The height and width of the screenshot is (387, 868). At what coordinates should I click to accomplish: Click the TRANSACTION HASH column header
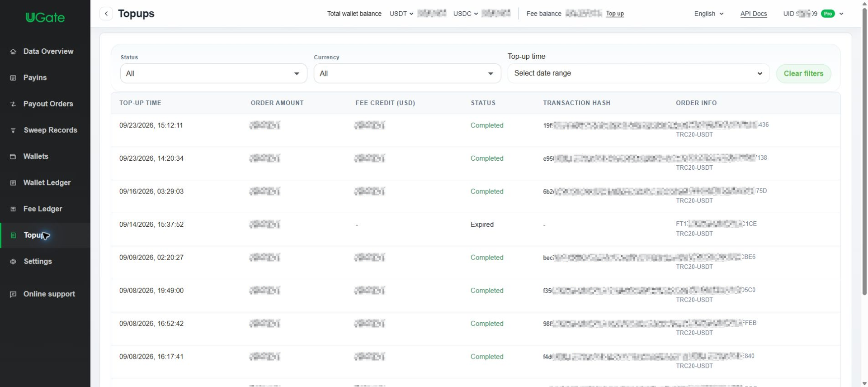coord(577,103)
